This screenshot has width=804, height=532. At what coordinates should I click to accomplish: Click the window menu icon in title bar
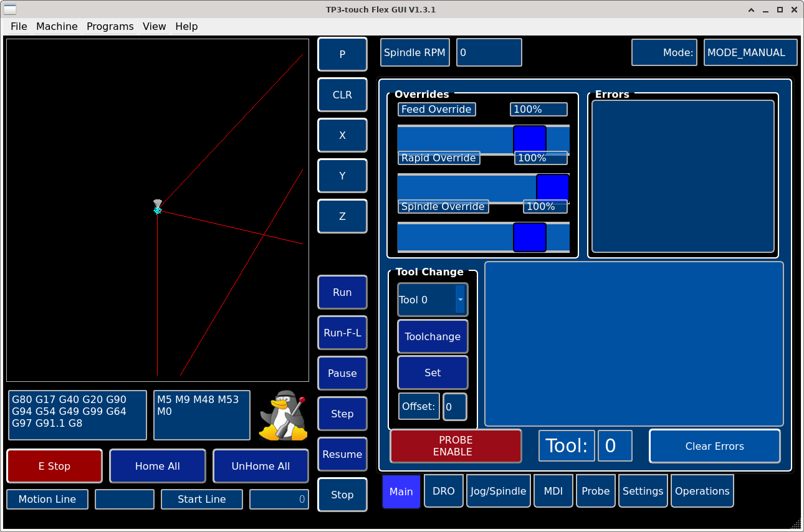[11, 9]
